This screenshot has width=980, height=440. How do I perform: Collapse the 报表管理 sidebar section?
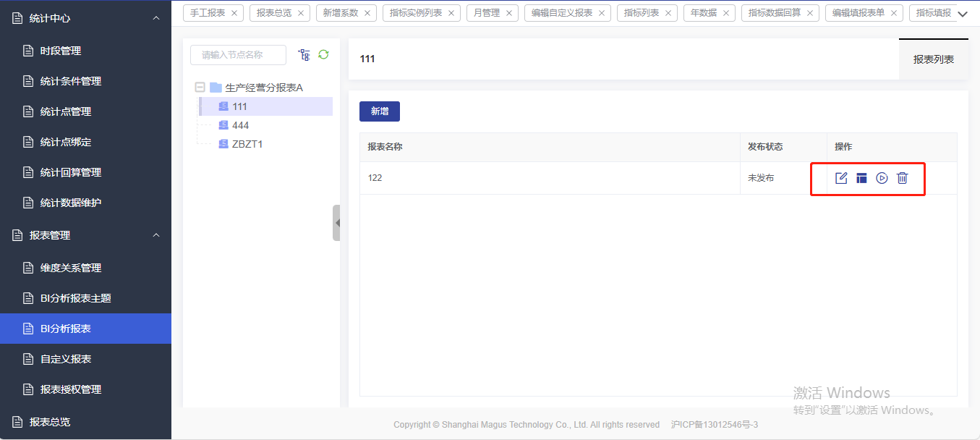click(156, 235)
